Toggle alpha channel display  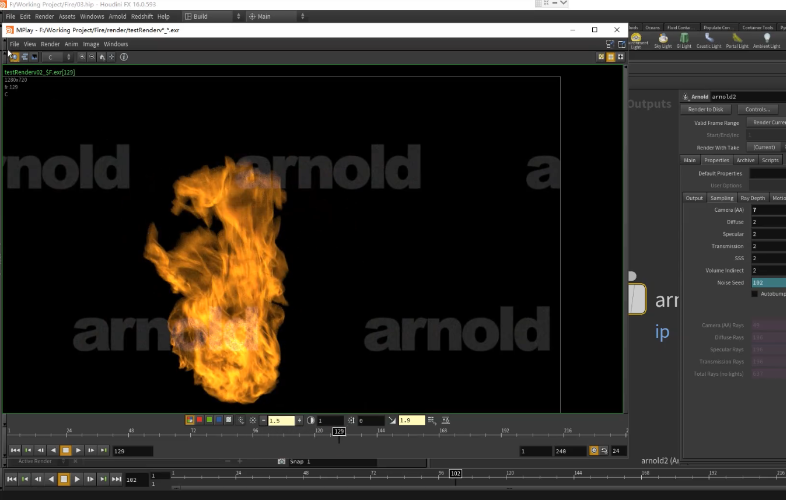(229, 420)
